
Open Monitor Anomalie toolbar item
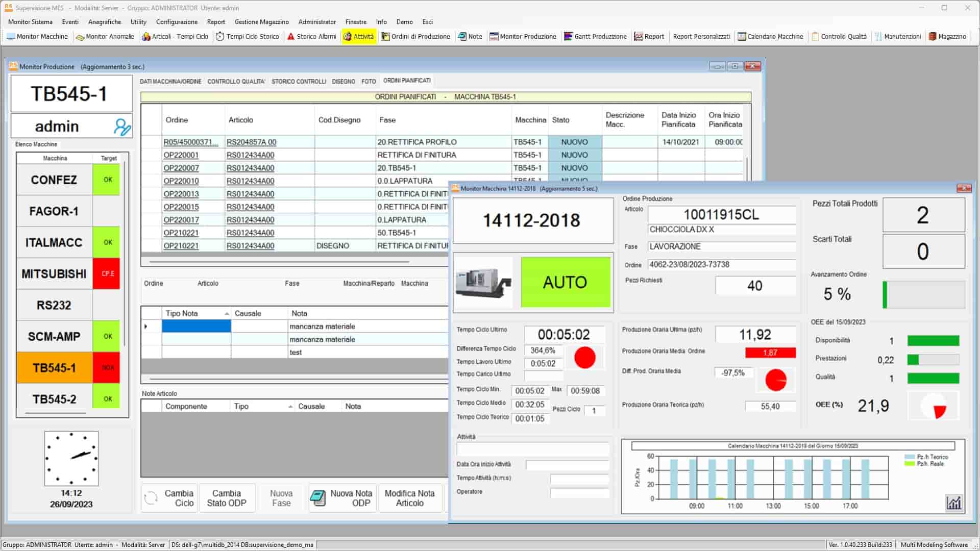[x=105, y=37]
